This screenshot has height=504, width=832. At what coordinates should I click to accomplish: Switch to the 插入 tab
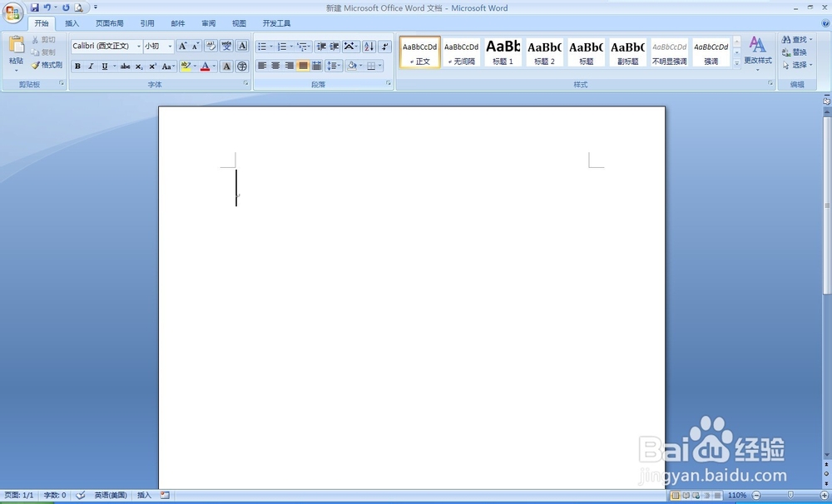[72, 23]
